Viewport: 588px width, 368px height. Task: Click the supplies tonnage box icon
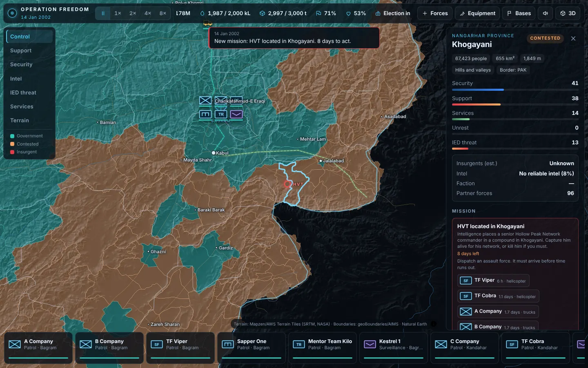click(262, 13)
